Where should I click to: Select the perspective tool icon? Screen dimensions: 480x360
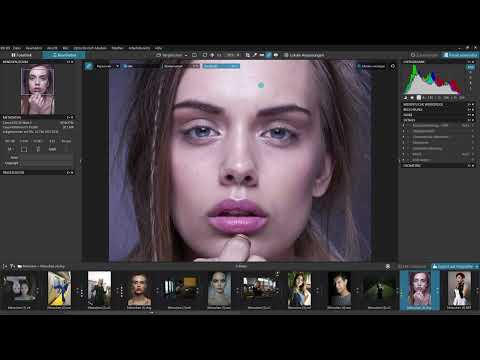[262, 55]
